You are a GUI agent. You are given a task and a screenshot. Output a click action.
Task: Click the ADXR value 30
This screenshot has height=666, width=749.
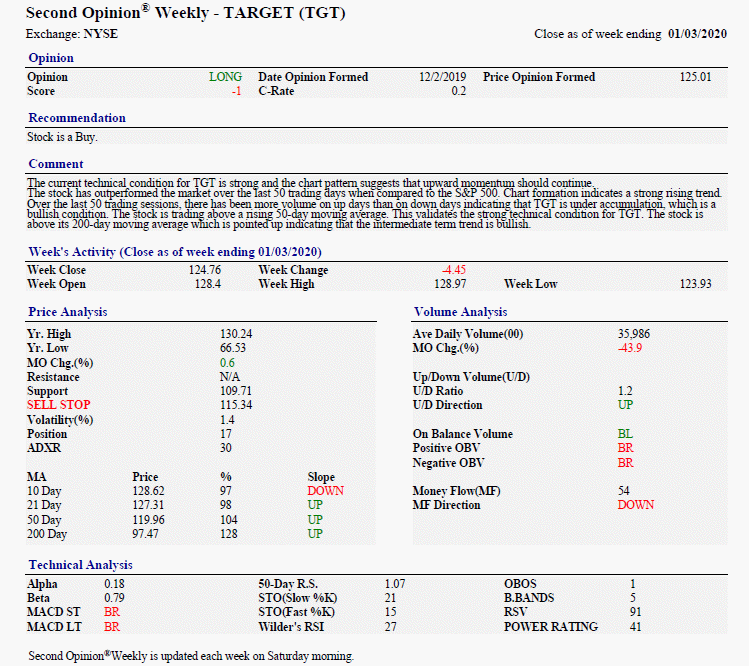pos(225,448)
